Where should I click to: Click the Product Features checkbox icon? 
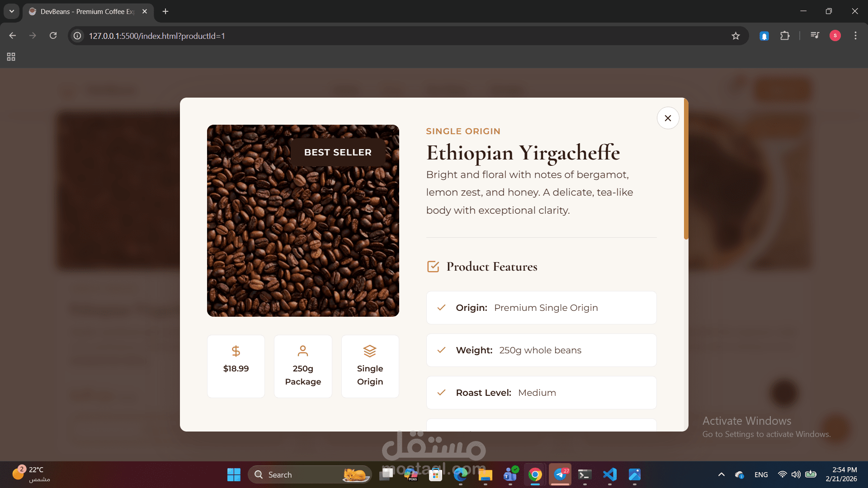(x=433, y=267)
